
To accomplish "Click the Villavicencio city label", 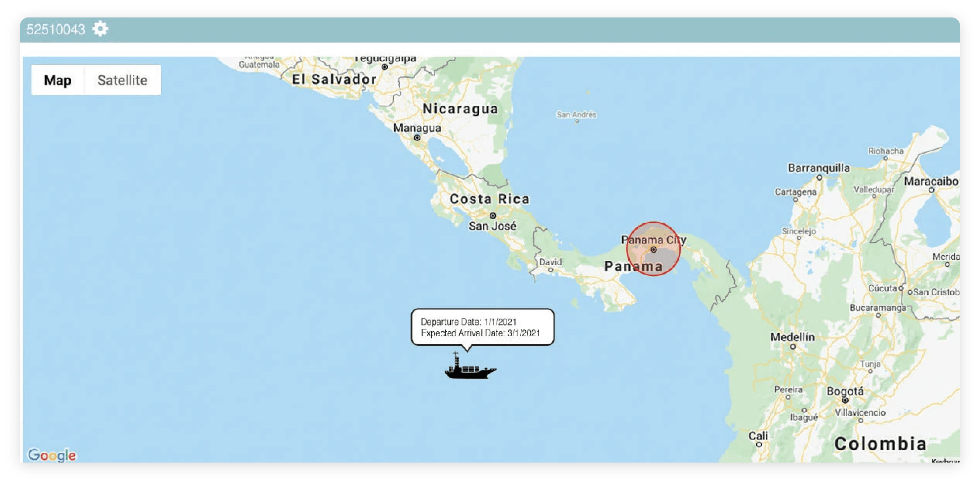I will 860,413.
